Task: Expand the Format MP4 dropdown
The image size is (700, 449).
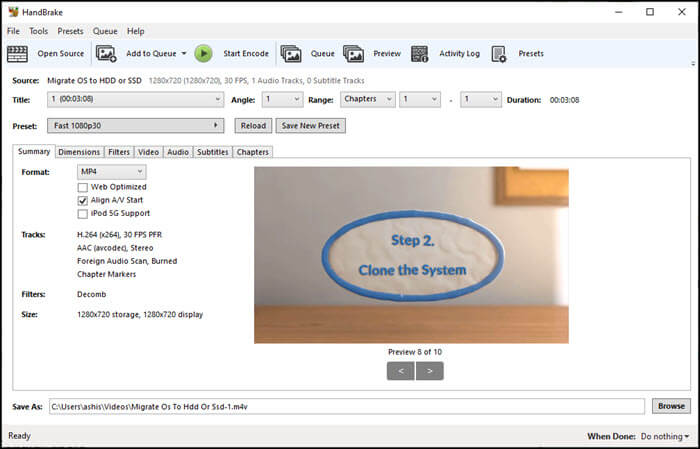Action: click(x=111, y=172)
